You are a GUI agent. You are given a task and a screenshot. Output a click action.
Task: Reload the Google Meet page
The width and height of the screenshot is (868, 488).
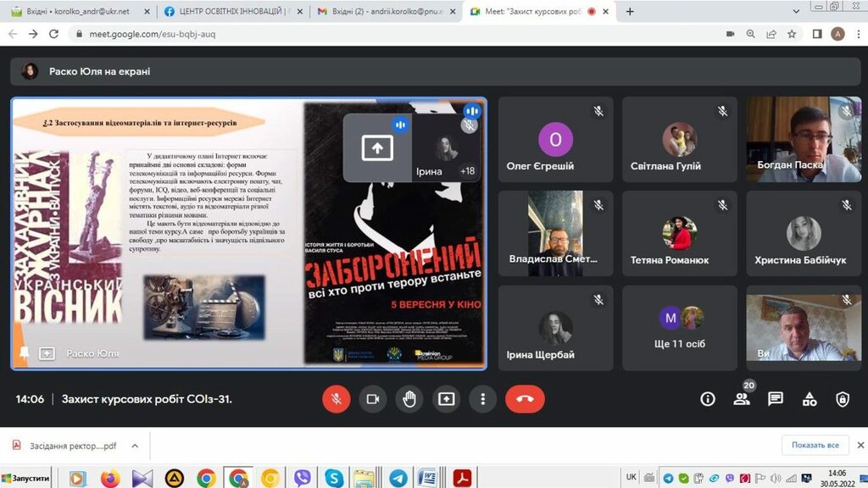pos(54,34)
